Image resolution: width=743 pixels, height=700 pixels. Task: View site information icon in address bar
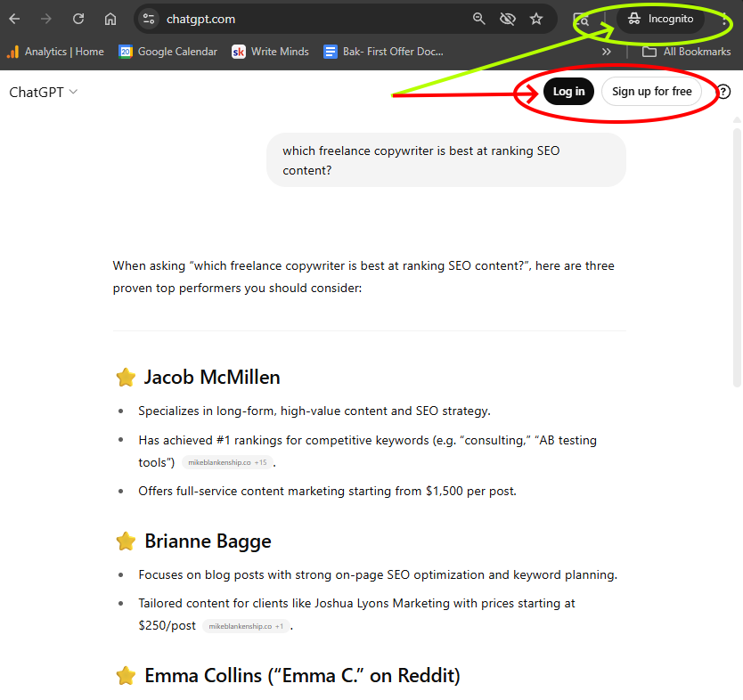coord(148,19)
